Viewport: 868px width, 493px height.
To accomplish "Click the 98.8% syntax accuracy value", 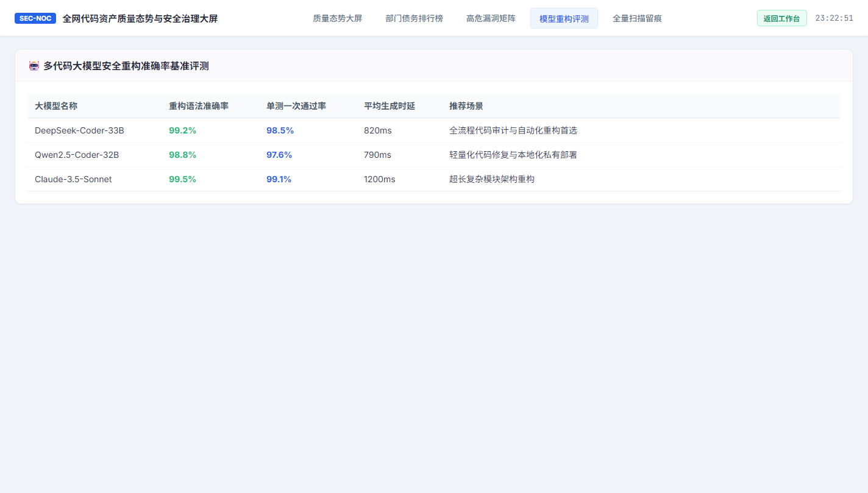I will point(182,155).
